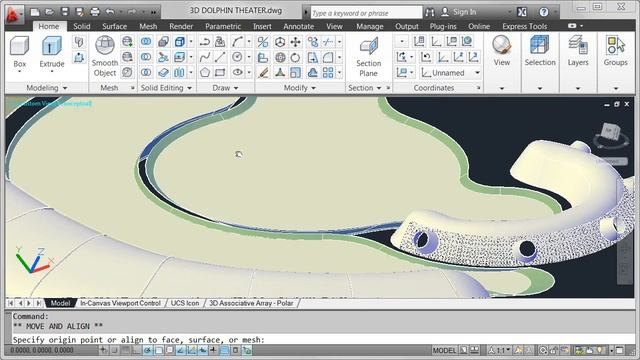Toggle Polar Tracking in status bar
This screenshot has height=360, width=640.
coord(147,350)
